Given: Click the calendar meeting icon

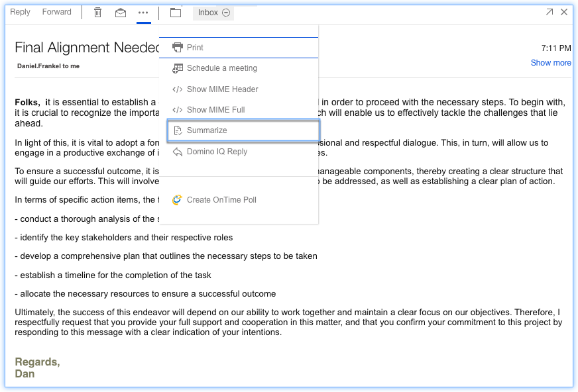Looking at the screenshot, I should pos(177,68).
